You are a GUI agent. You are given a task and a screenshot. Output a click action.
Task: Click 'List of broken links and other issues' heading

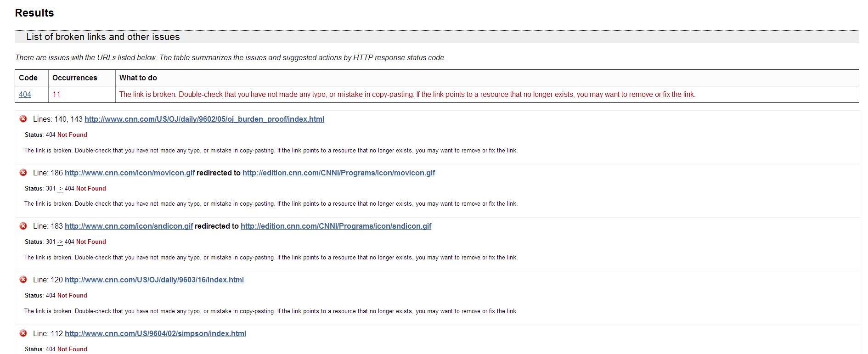tap(103, 37)
